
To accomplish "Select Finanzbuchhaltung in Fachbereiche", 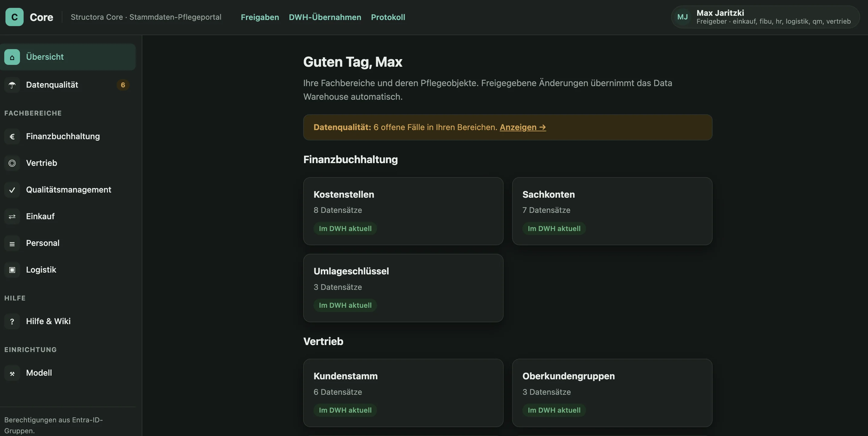I will 68,136.
